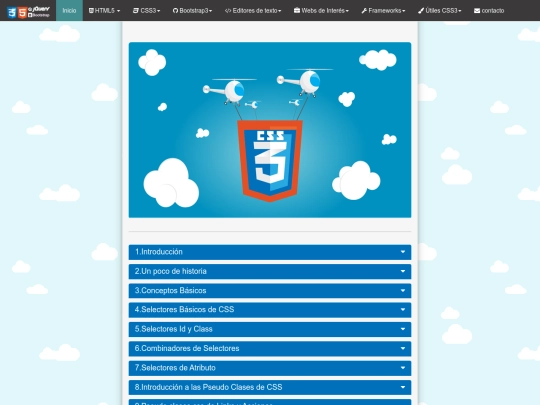The image size is (540, 405).
Task: Click the caret arrow on historia row
Action: point(403,271)
